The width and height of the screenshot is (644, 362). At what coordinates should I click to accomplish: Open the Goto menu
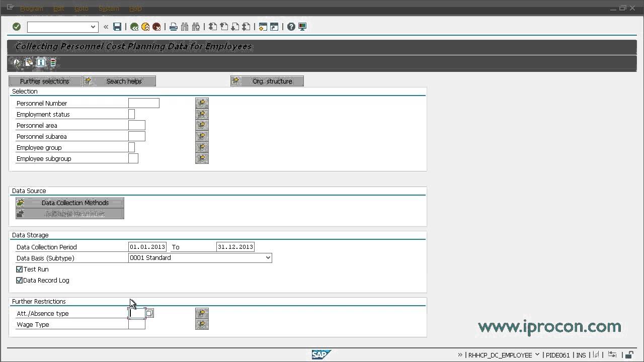(81, 9)
